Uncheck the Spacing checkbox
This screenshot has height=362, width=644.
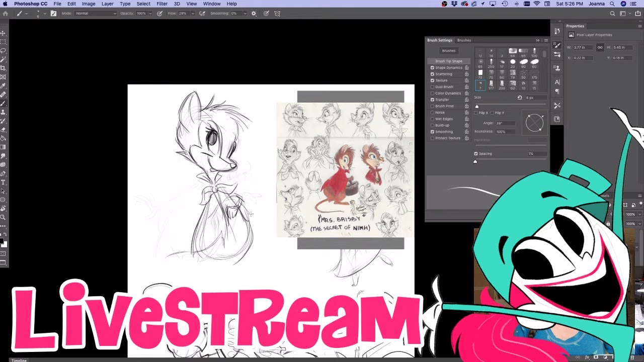pos(476,153)
